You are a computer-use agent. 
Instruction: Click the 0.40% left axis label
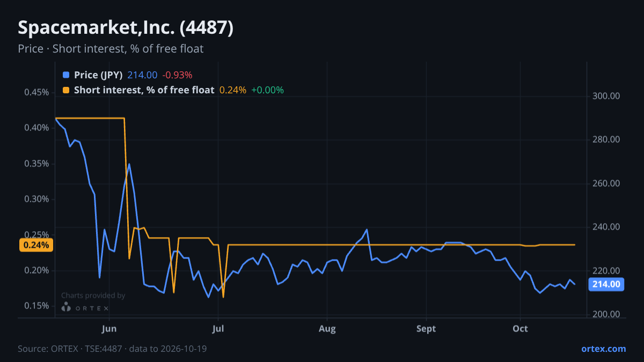pos(36,128)
